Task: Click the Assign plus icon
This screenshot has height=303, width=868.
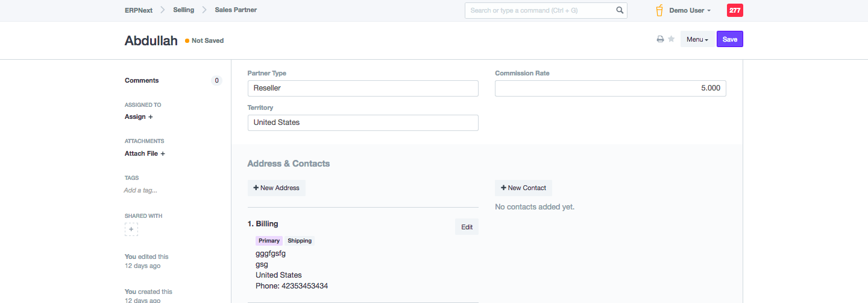Action: click(x=151, y=117)
